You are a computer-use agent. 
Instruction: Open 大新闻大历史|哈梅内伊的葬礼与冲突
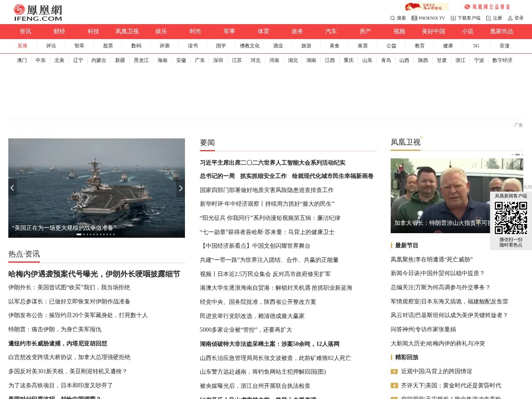(x=438, y=343)
